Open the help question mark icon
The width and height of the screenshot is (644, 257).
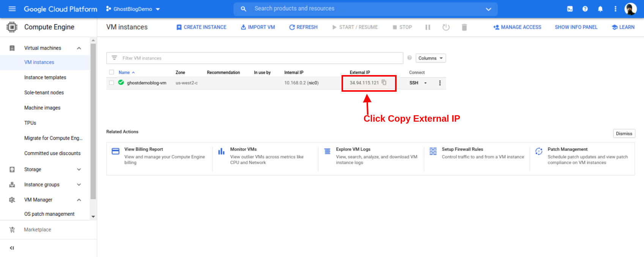[585, 9]
